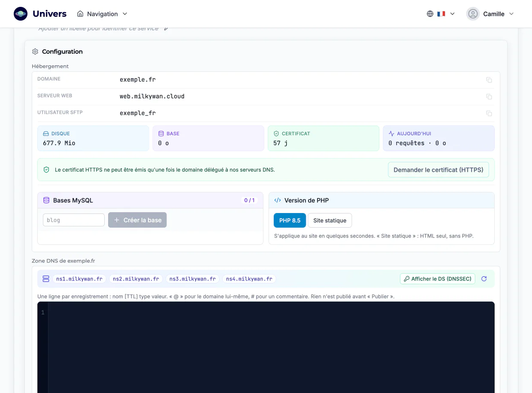Click the pencil icon to edit label

pos(166,29)
